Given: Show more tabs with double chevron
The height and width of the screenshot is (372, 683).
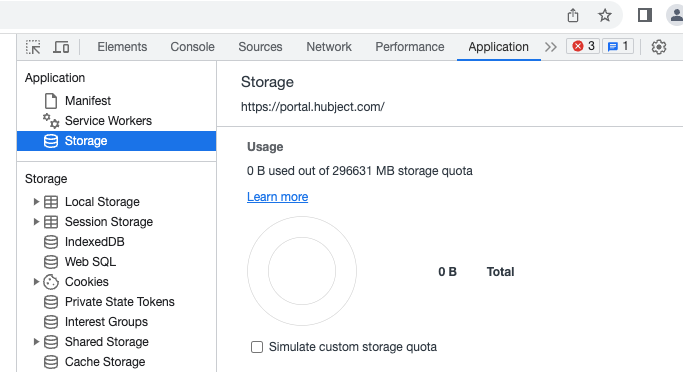Looking at the screenshot, I should click(551, 47).
